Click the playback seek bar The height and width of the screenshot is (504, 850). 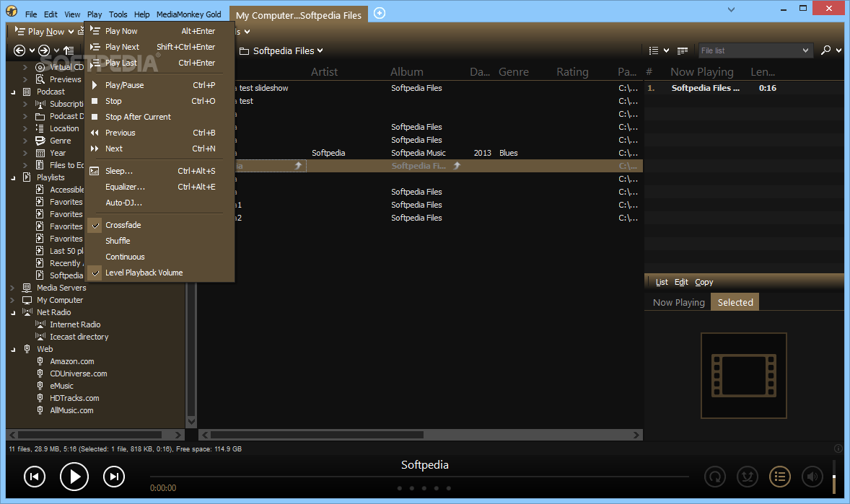coord(419,477)
